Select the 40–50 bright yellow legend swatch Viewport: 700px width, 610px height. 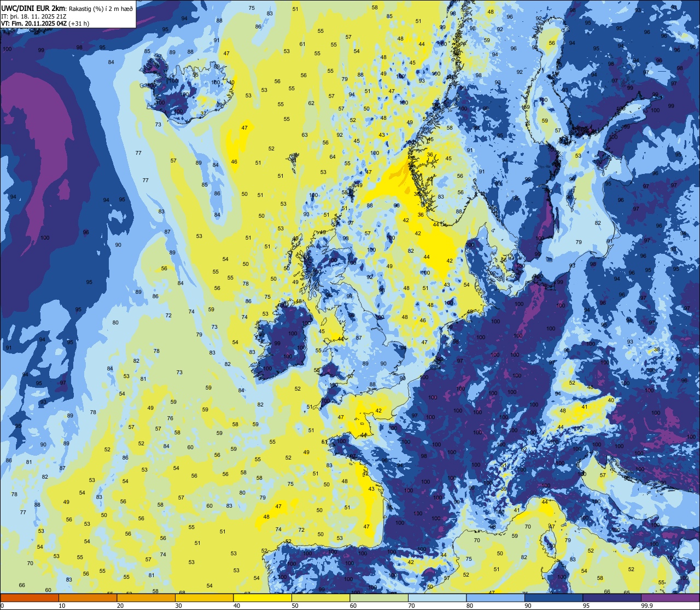(x=262, y=597)
